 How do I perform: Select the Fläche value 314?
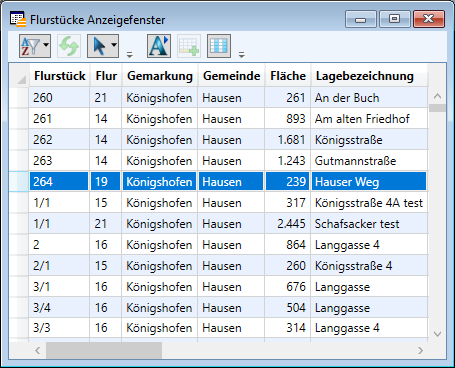[288, 328]
